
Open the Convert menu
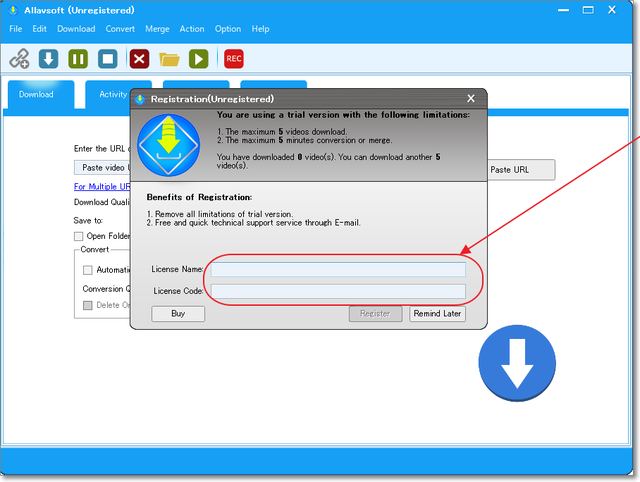120,29
